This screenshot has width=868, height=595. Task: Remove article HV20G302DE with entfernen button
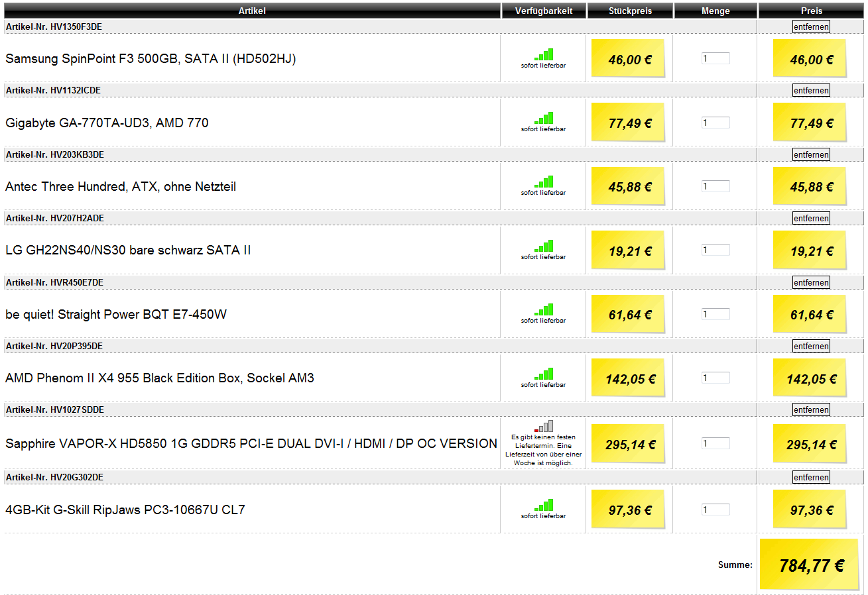coord(811,477)
